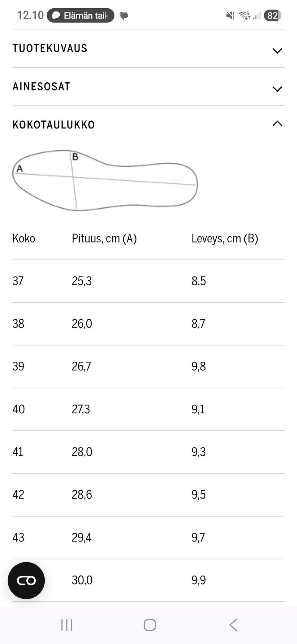Viewport: 297px width, 644px height.
Task: Tap the shoe sole measurement diagram
Action: 105,181
